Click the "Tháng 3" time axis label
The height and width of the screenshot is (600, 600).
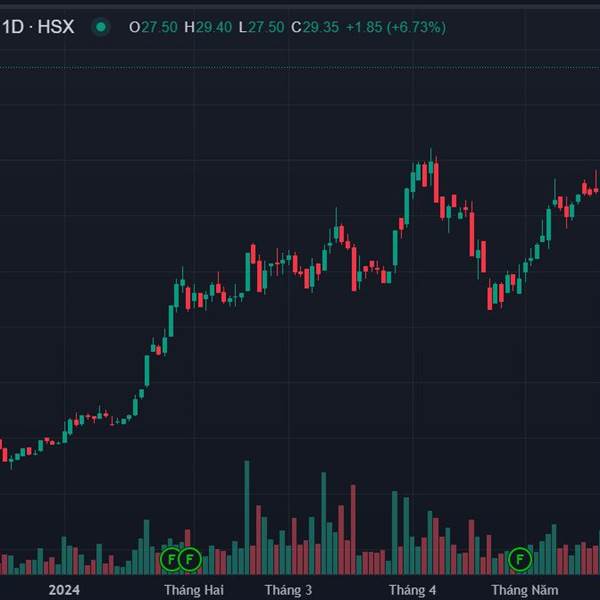click(288, 590)
